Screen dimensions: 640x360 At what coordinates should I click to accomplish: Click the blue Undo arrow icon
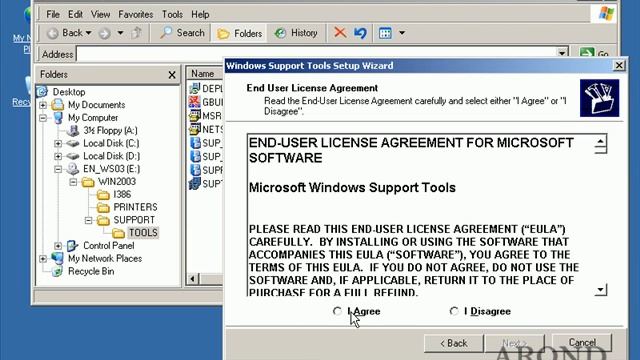click(360, 33)
